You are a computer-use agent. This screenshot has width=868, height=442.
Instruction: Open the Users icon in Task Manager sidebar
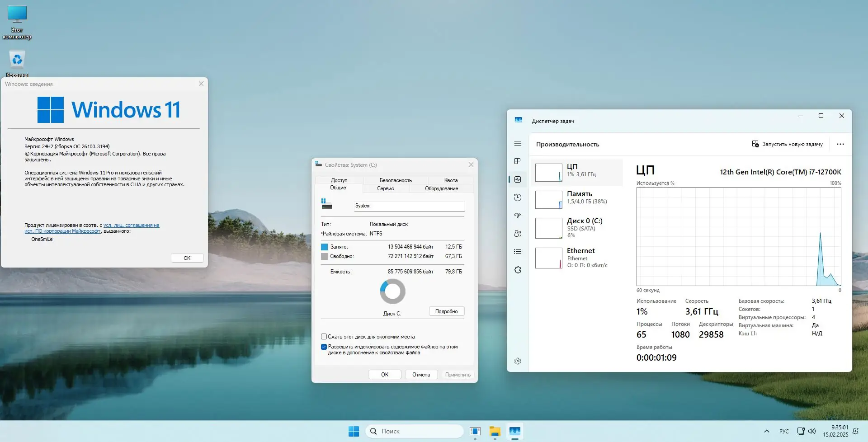(x=518, y=234)
